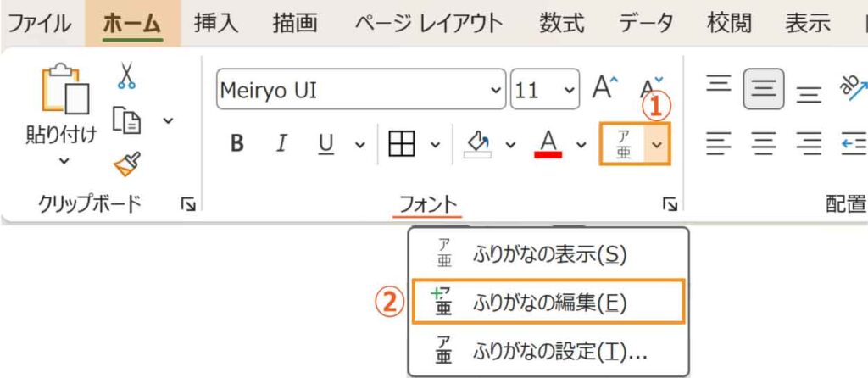
Task: Switch to the 数式 tab
Action: pos(562,23)
